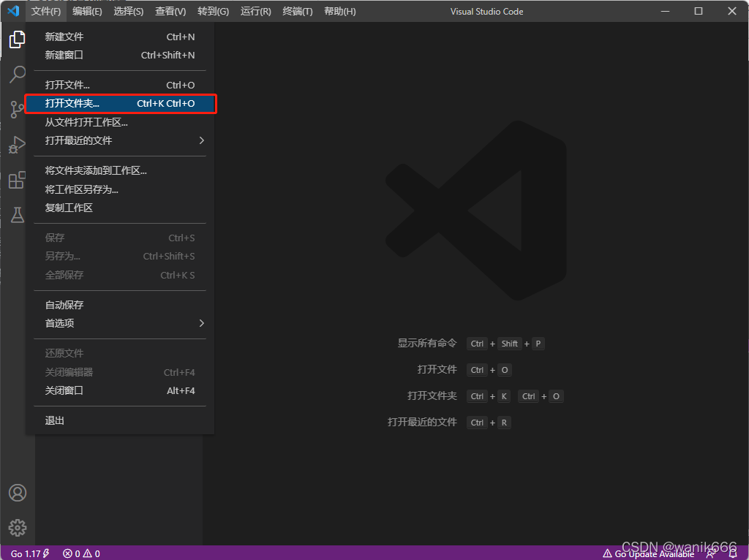This screenshot has width=749, height=560.
Task: Click the Accounts icon in the activity bar
Action: (x=18, y=493)
